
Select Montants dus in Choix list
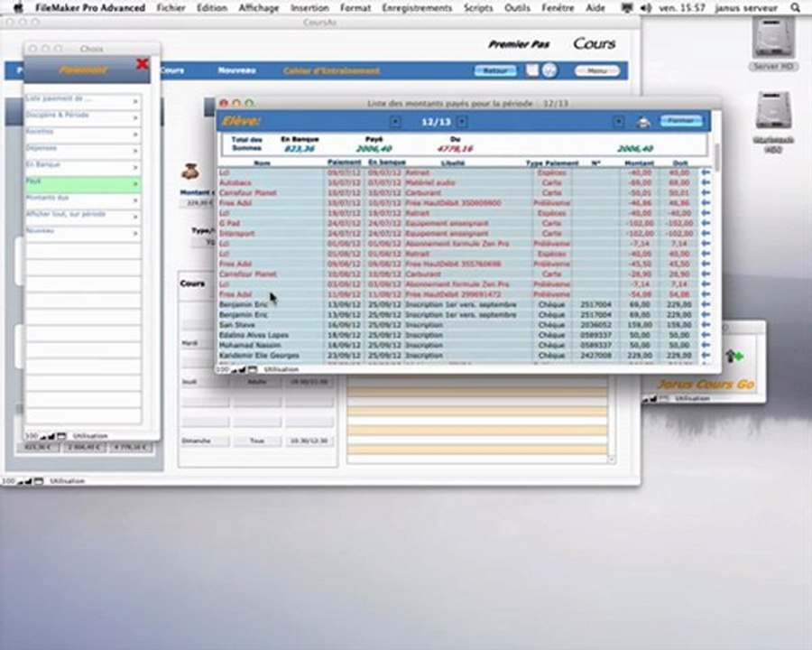[83, 201]
